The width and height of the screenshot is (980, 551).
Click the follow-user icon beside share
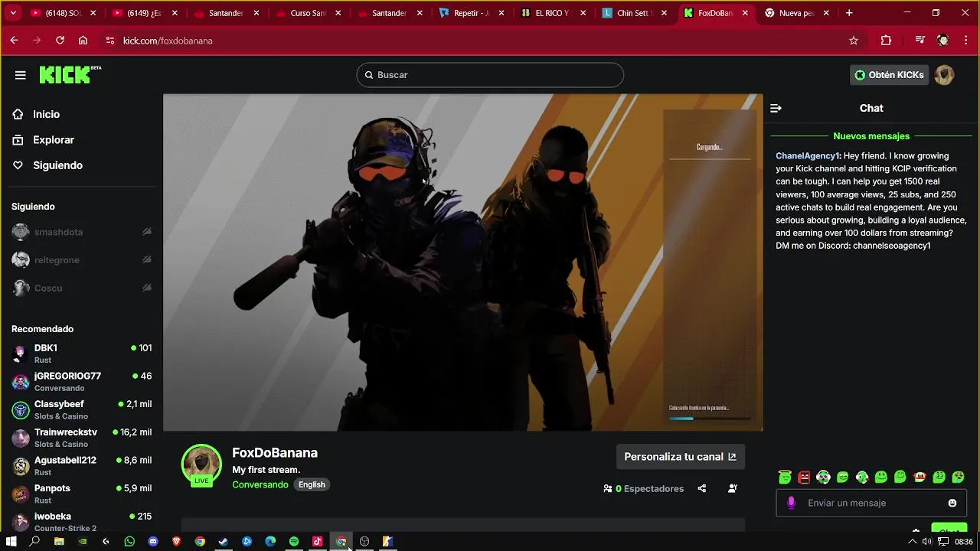(733, 488)
